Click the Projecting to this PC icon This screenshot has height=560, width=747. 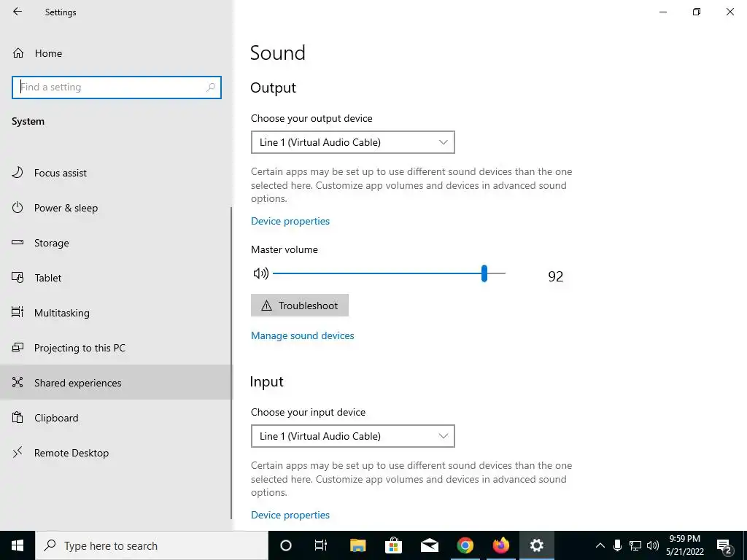18,347
